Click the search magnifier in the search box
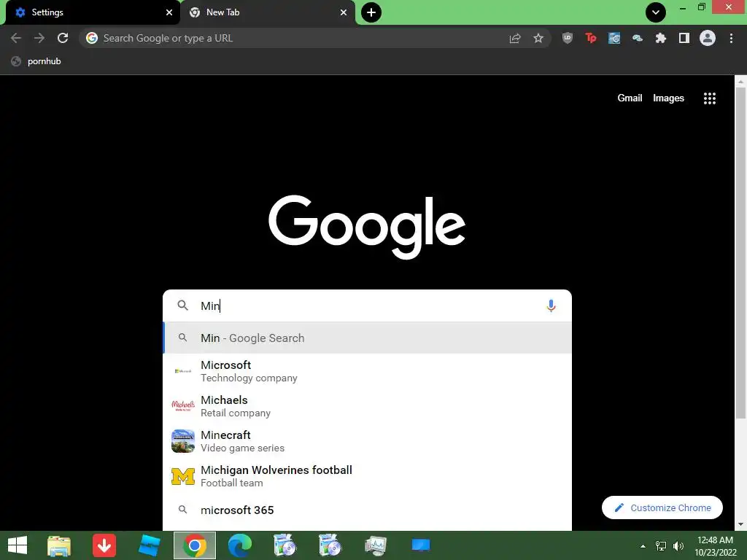The image size is (747, 560). pyautogui.click(x=183, y=306)
